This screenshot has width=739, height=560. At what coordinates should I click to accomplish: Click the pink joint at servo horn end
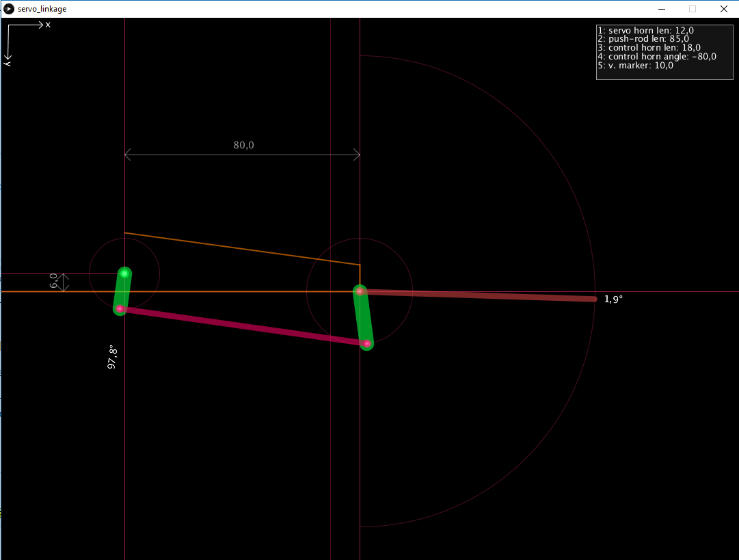coord(120,309)
